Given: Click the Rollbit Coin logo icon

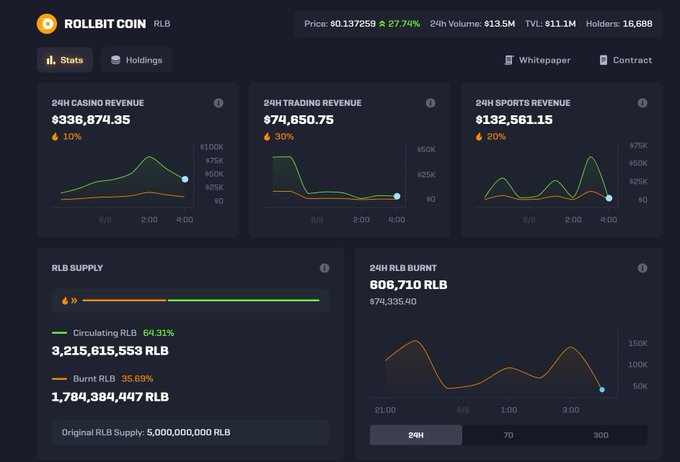Looking at the screenshot, I should (47, 23).
